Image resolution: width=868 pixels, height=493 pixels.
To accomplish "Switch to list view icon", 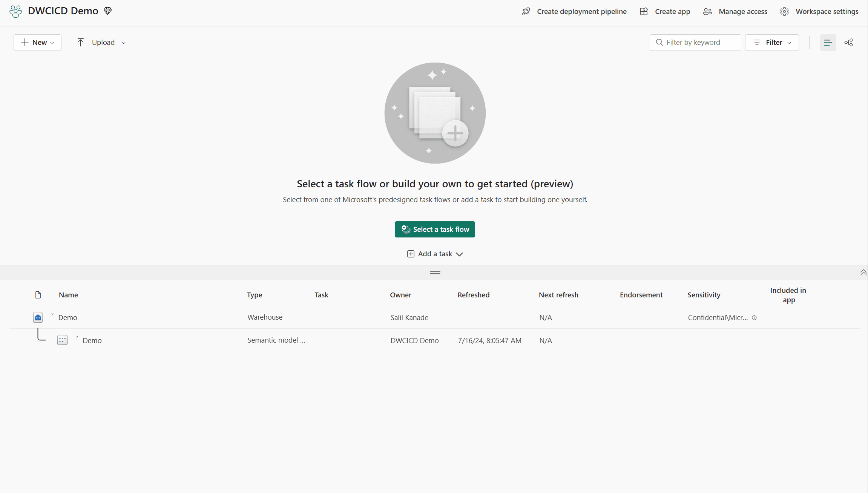I will [828, 43].
